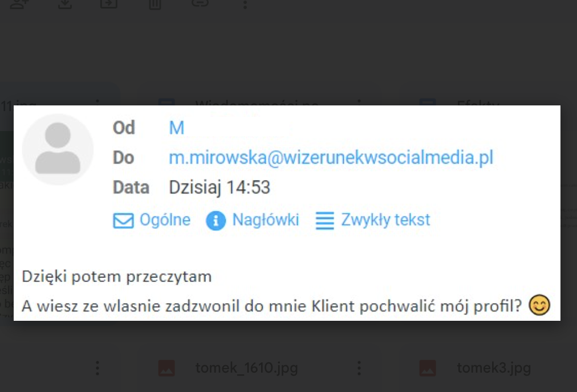
Task: Switch to the Nagłówki view
Action: pos(265,220)
